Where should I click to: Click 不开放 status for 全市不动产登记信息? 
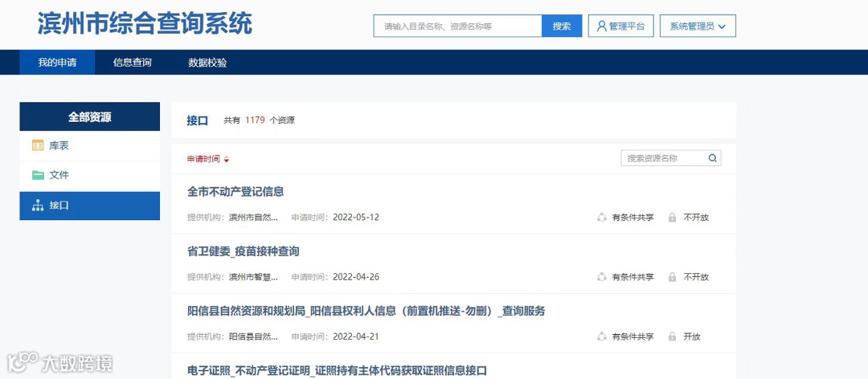tap(696, 218)
